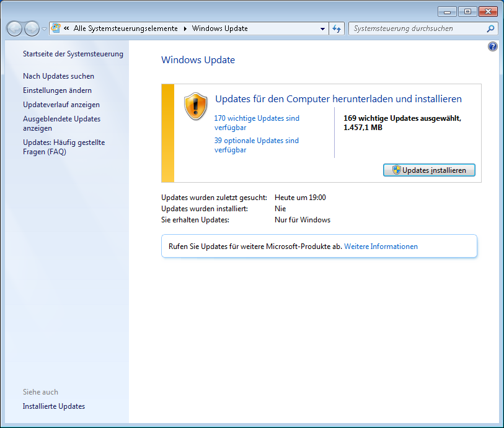
Task: Click the double chevron in breadcrumb
Action: (x=66, y=28)
